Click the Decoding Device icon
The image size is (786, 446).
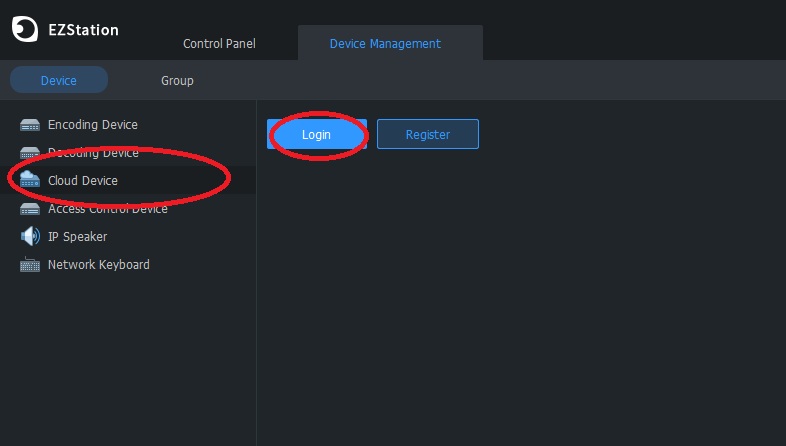30,153
